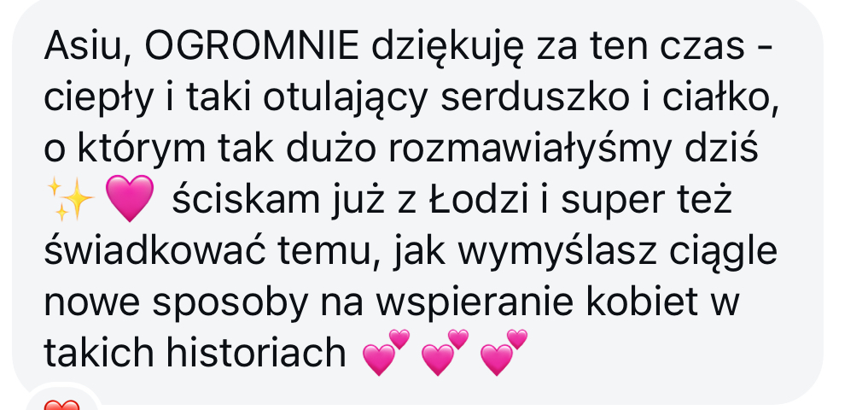Click the first two-hearts emoji after 'historiach'

[x=387, y=353]
